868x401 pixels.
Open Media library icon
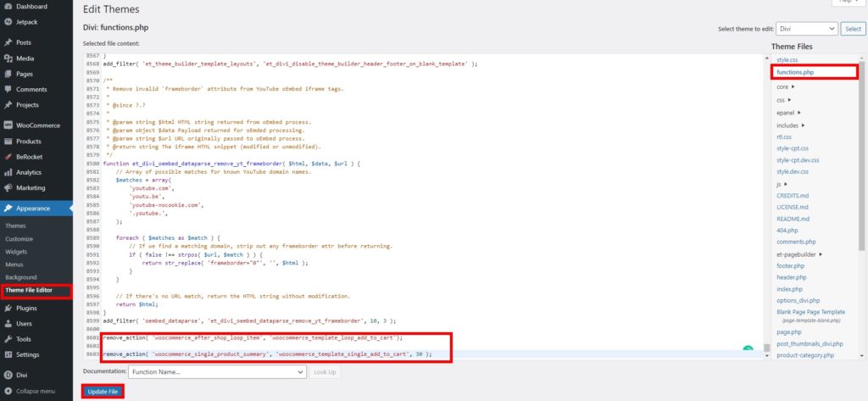click(x=8, y=58)
